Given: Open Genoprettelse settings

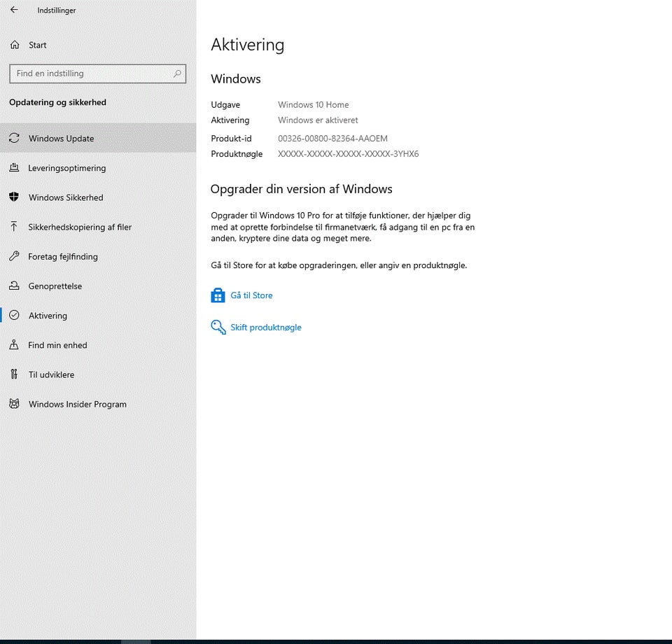Looking at the screenshot, I should pos(98,286).
